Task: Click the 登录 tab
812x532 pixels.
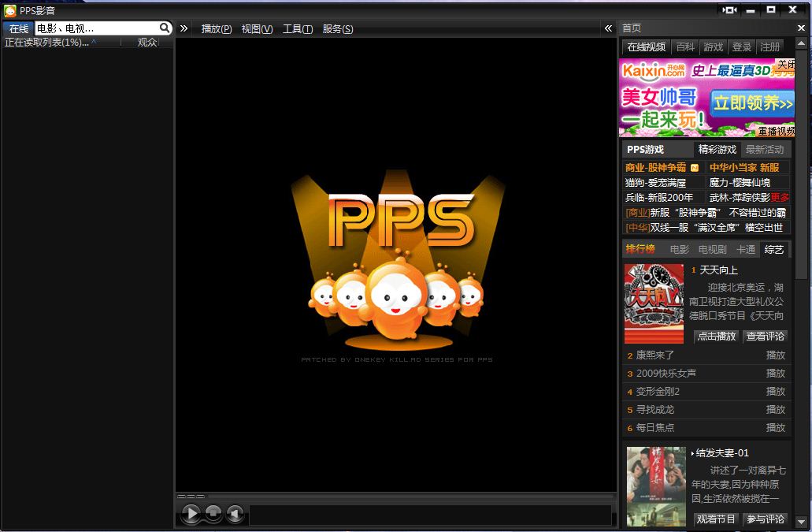Action: pyautogui.click(x=742, y=47)
